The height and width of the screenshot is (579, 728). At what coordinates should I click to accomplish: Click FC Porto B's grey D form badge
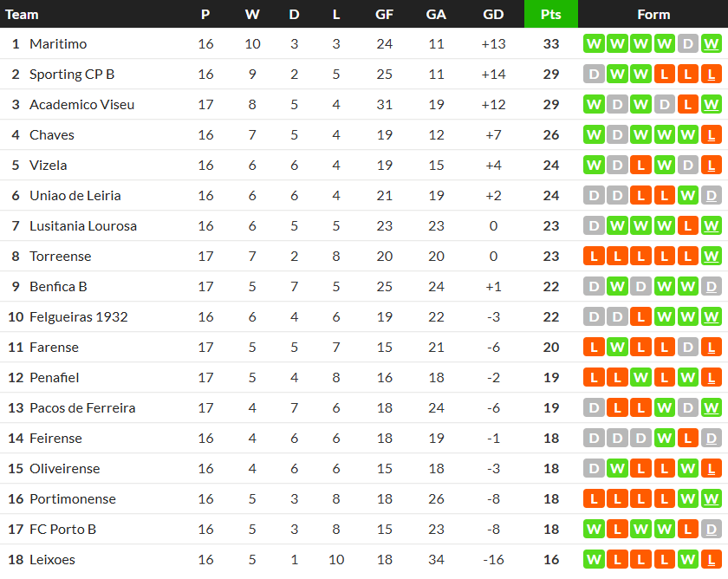(x=711, y=530)
